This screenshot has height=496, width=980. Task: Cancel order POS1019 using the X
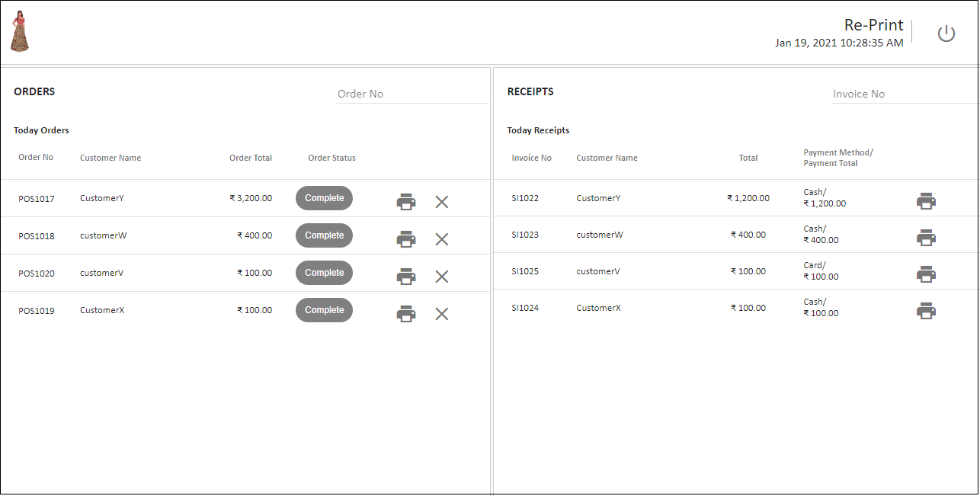(x=442, y=314)
